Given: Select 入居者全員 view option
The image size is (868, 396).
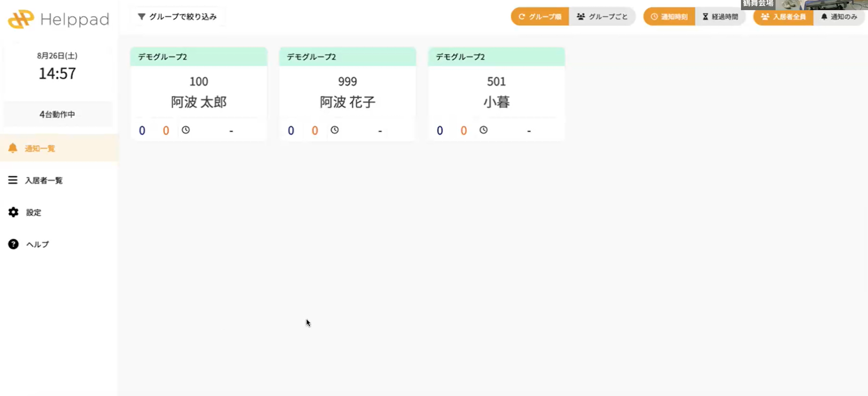Looking at the screenshot, I should tap(783, 17).
